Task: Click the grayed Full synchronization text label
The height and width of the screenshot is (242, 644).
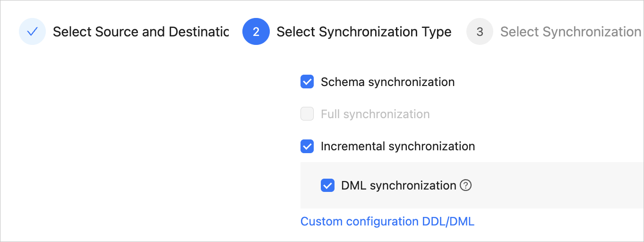Action: click(375, 114)
